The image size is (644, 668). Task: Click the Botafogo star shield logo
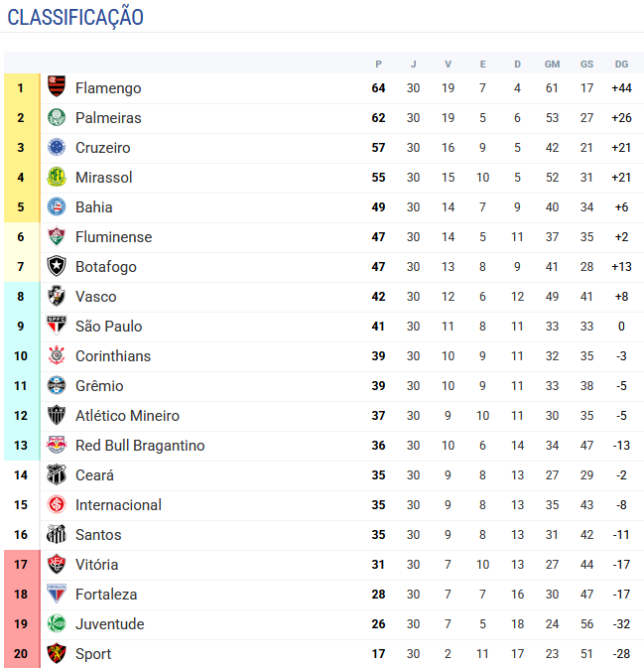(x=57, y=267)
